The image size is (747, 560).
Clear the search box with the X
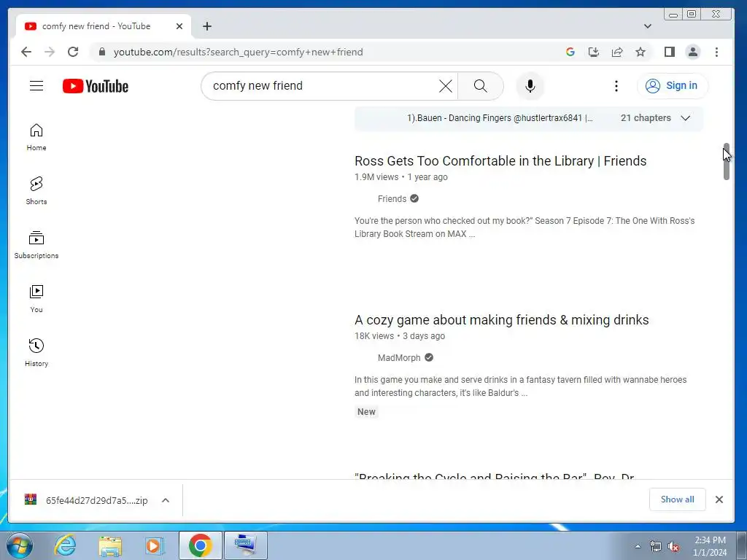point(446,86)
